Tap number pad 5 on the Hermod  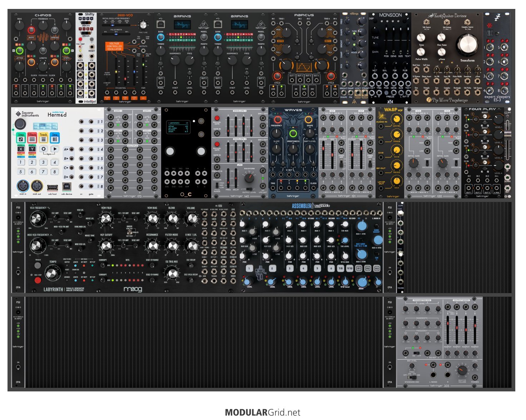[x=21, y=172]
